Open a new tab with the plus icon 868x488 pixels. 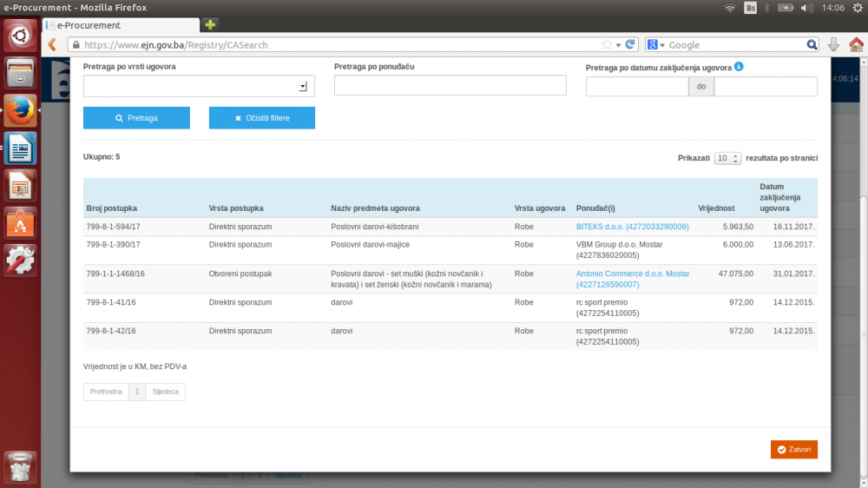(x=210, y=25)
